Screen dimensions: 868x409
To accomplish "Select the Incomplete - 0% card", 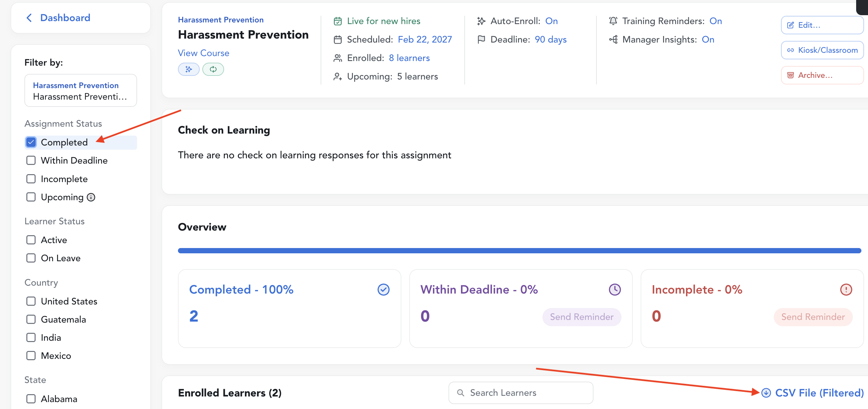I will [x=752, y=308].
